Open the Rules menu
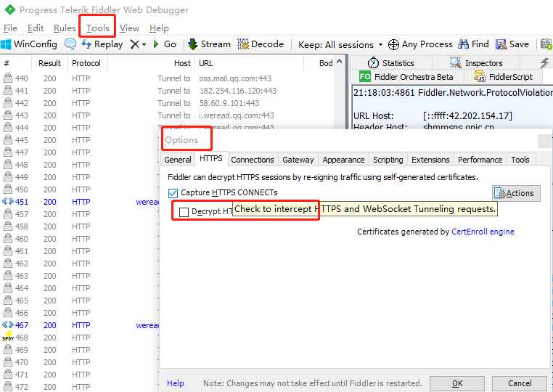Screen dimensions: 553x392 point(65,28)
